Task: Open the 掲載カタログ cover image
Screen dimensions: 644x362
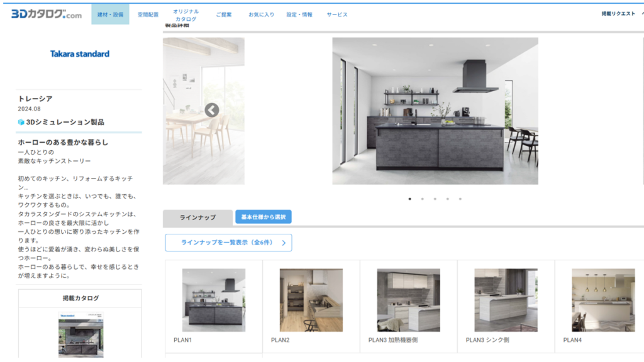Action: pos(80,336)
